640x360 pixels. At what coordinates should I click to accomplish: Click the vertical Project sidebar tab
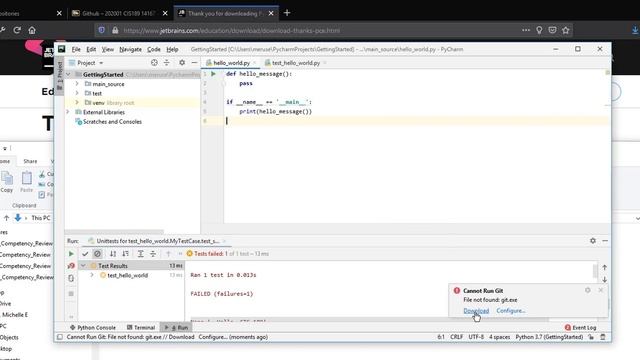tap(60, 76)
